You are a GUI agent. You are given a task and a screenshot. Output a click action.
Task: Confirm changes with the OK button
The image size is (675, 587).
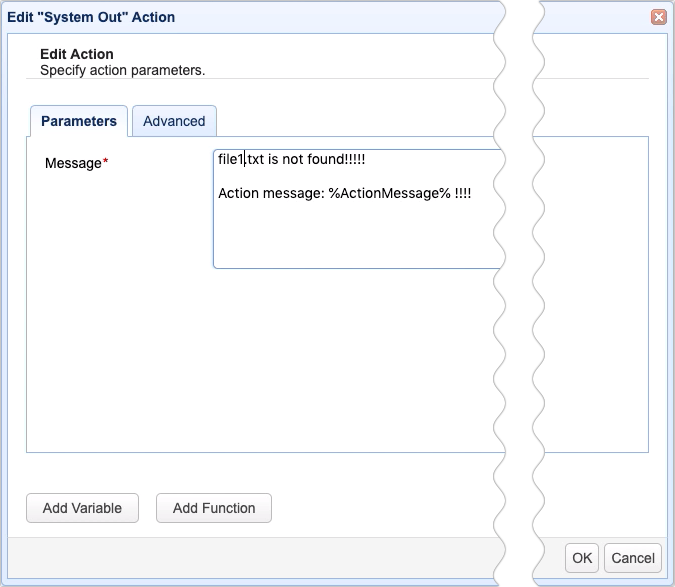582,558
